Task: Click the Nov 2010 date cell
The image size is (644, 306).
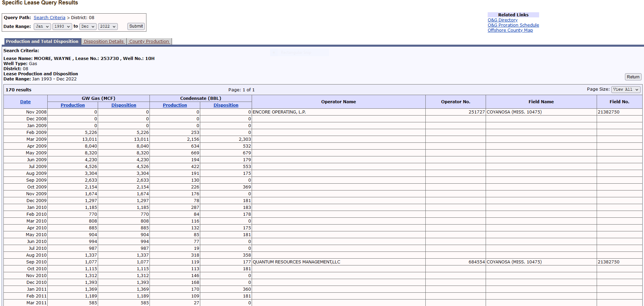Action: (x=26, y=276)
